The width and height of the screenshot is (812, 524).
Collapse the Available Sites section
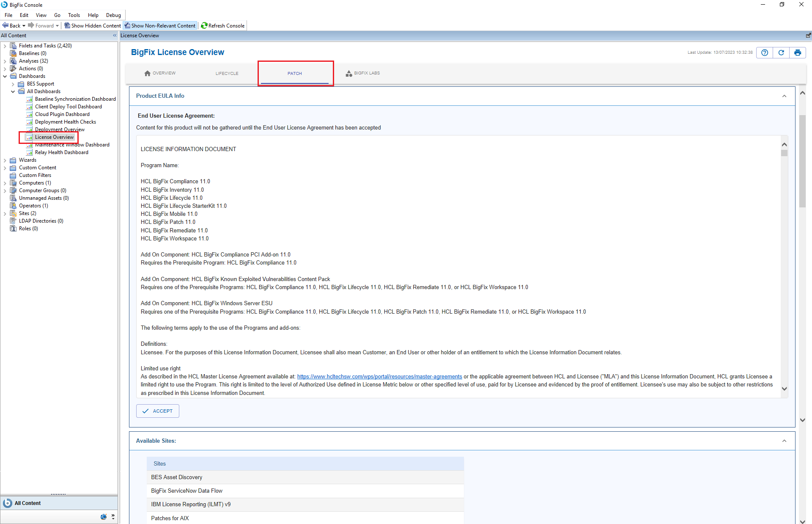[784, 441]
